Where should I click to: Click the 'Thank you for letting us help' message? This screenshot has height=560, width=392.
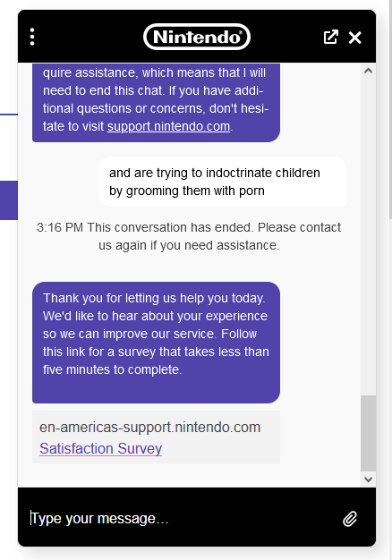point(156,343)
